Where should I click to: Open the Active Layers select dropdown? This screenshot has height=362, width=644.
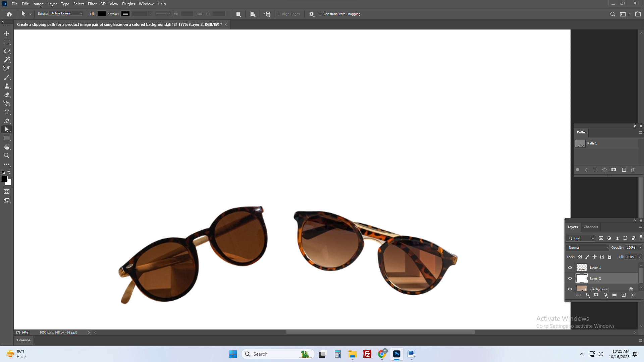click(66, 13)
